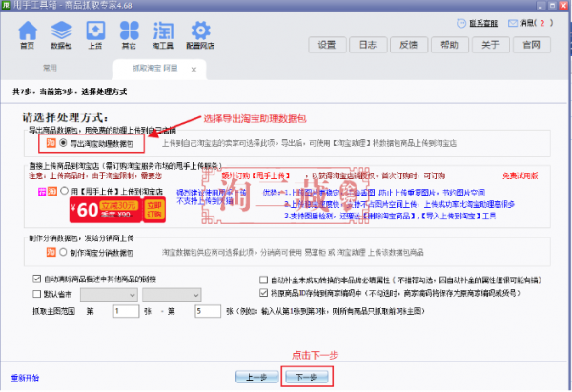Screen dimensions: 572x392
Task: Click the Taobao icon beside 导出淘宝助理数据包
Action: coord(51,143)
